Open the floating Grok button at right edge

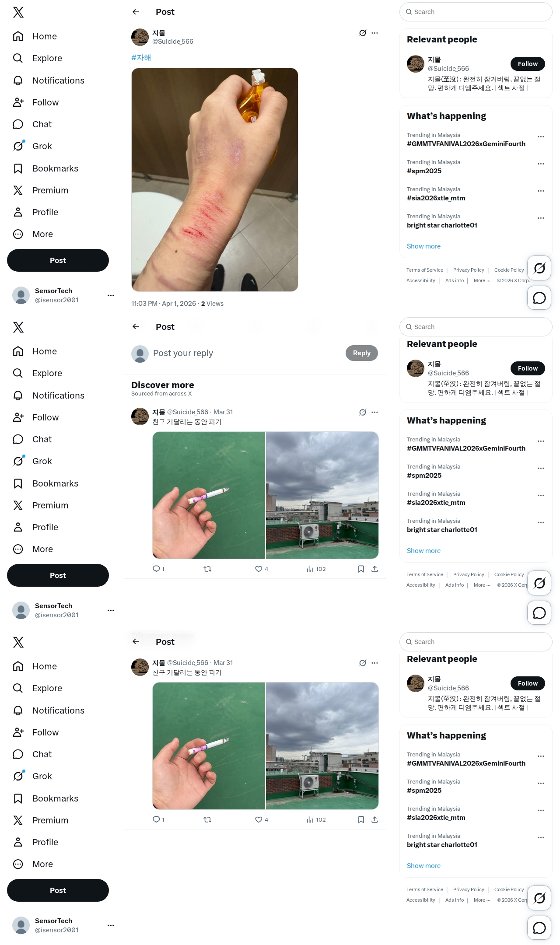click(539, 268)
